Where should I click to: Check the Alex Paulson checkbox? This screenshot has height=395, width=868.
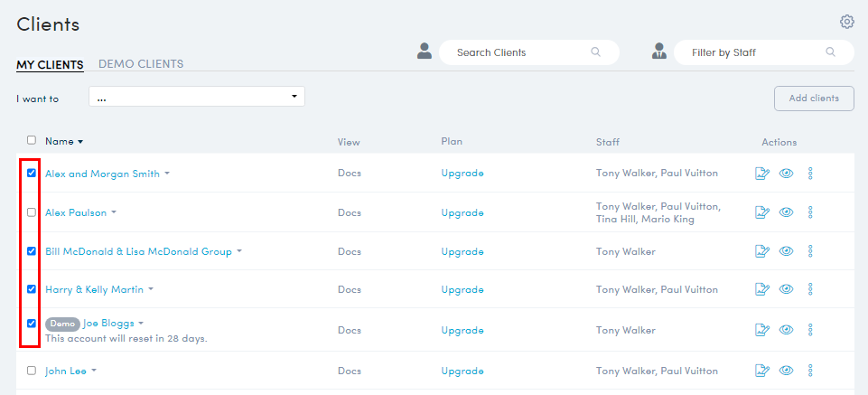32,212
